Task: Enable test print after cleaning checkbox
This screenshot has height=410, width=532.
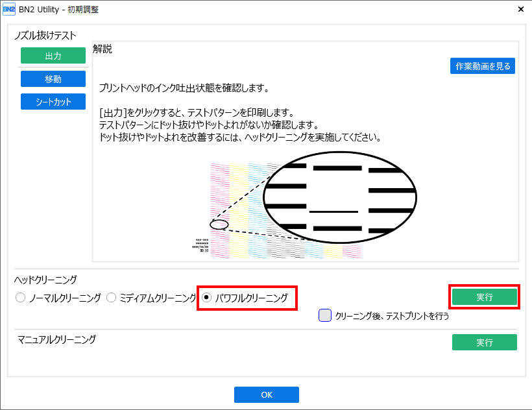Action: tap(325, 316)
